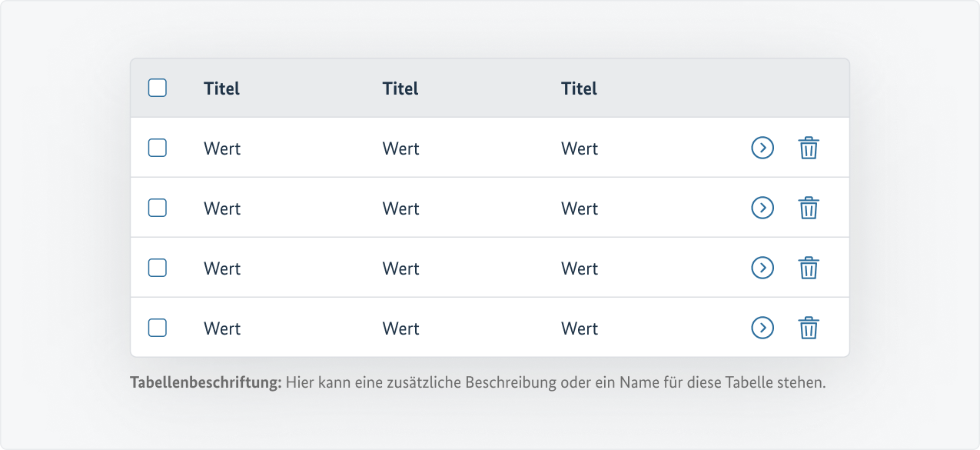
Task: Click the middle Titel column header
Action: [400, 88]
